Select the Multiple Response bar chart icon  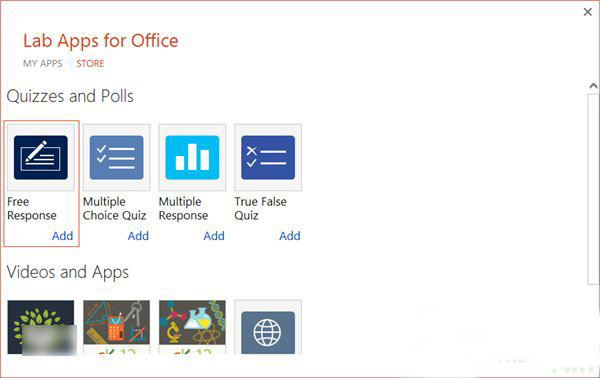click(x=192, y=157)
